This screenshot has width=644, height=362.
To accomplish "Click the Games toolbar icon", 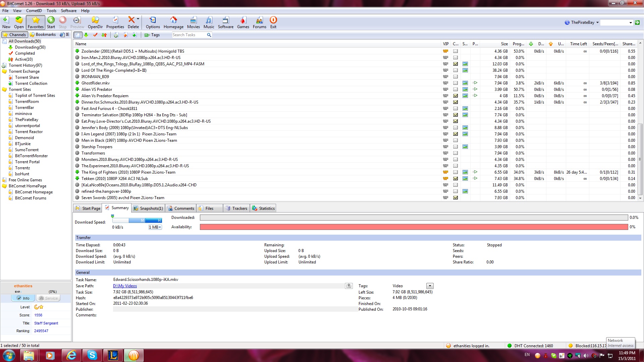I will 243,22.
